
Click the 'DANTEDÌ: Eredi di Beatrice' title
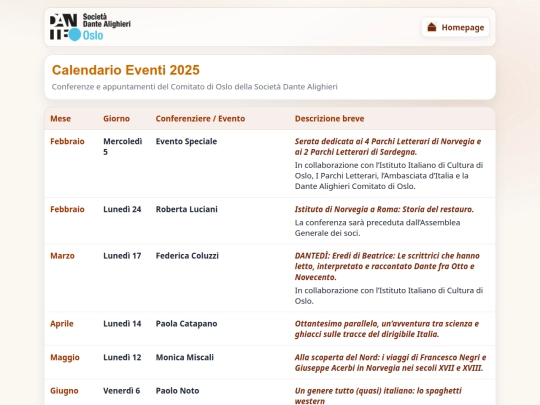tap(387, 267)
